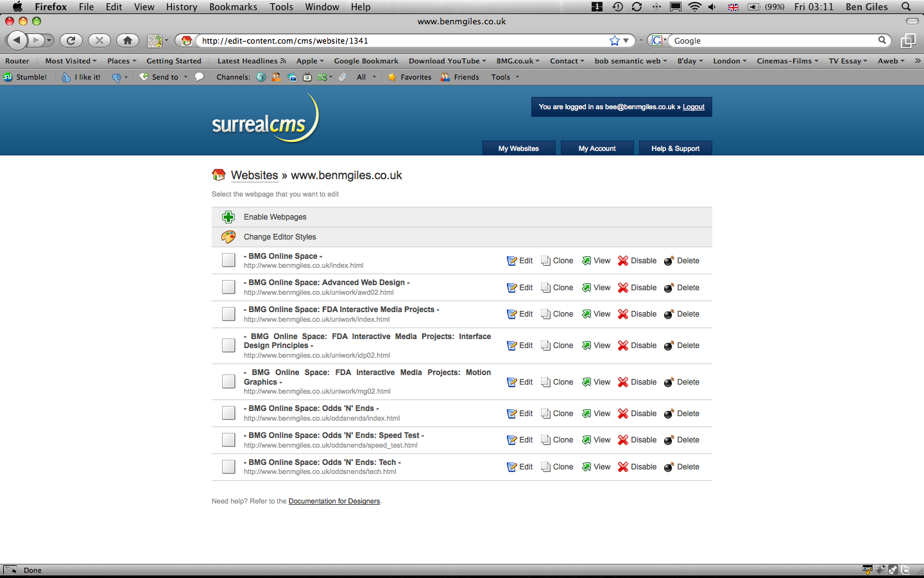Click the volume icon in the menu bar
The height and width of the screenshot is (578, 924).
click(712, 6)
